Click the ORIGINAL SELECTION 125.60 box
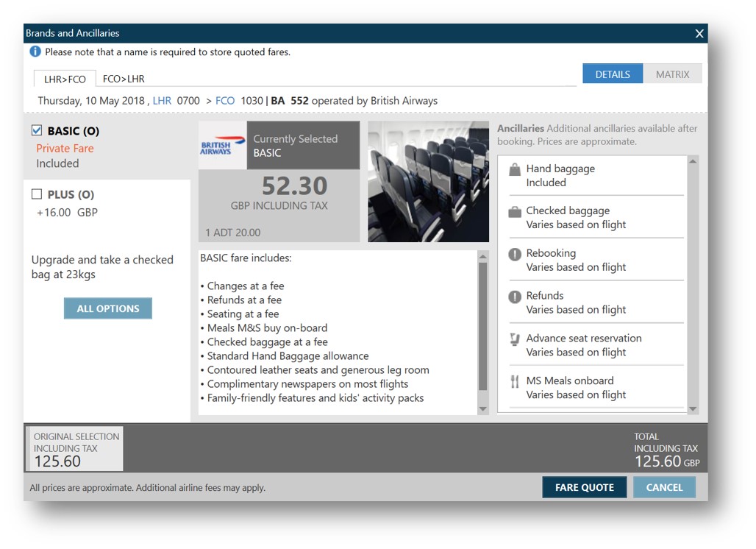Image resolution: width=756 pixels, height=549 pixels. pos(75,449)
